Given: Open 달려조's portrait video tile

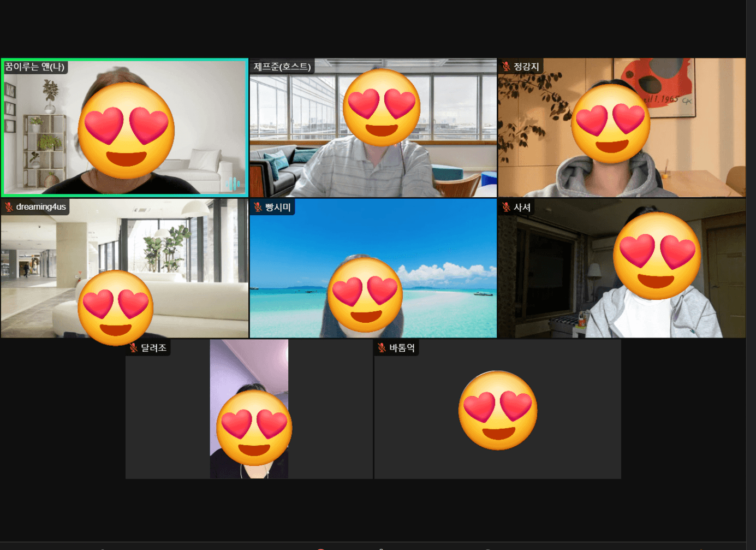Looking at the screenshot, I should [x=249, y=409].
